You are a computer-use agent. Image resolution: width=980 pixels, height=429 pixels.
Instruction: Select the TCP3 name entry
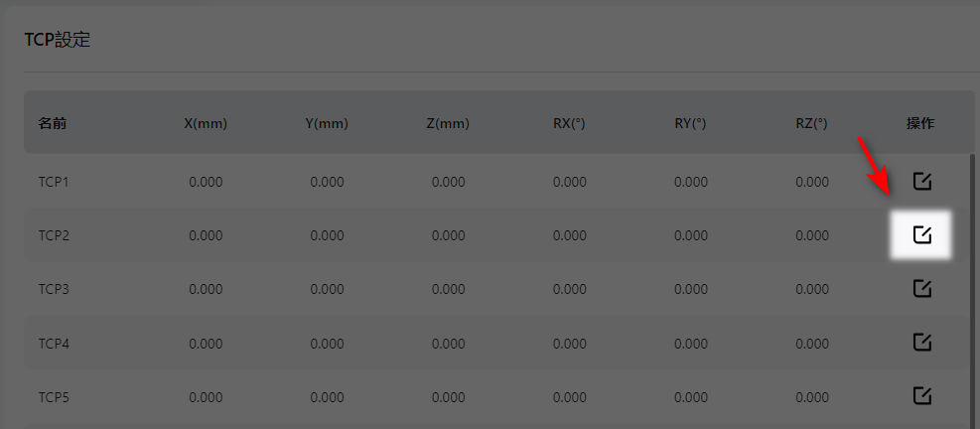(x=54, y=290)
